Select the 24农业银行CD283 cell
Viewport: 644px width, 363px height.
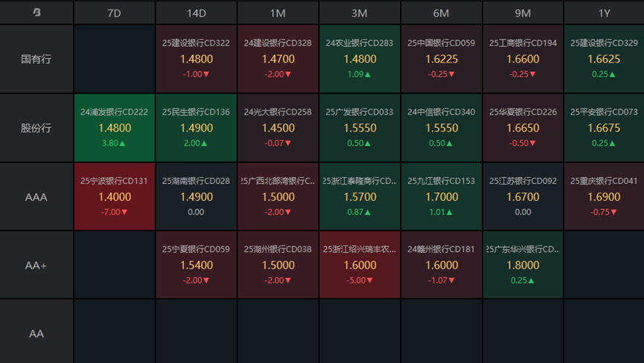click(x=359, y=59)
